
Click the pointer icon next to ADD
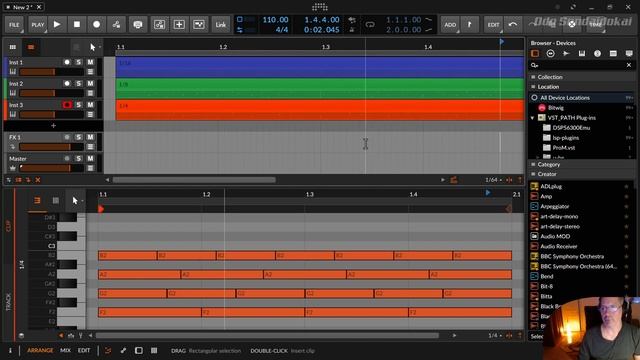pyautogui.click(x=470, y=24)
